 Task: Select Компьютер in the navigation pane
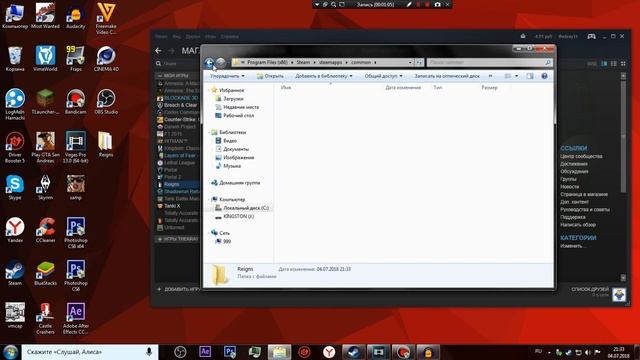(232, 200)
